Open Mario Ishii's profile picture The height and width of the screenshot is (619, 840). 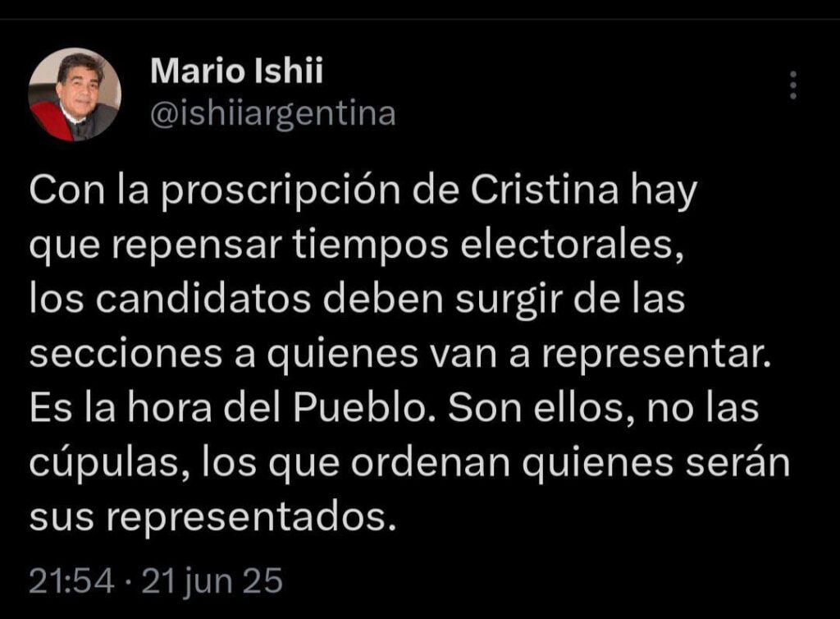pyautogui.click(x=75, y=94)
